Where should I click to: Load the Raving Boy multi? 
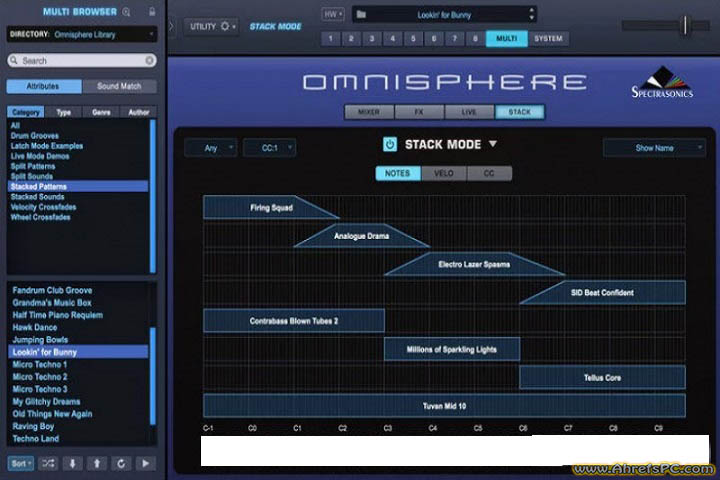tap(78, 426)
